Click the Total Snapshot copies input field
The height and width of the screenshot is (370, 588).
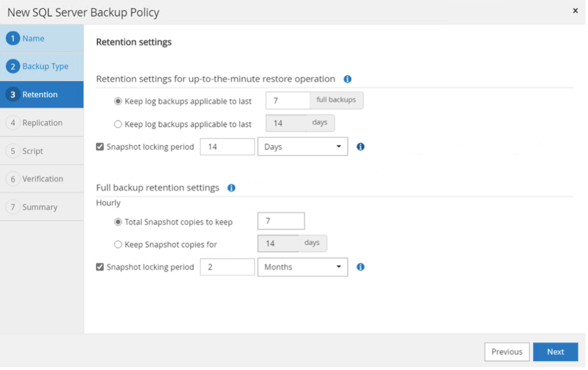[x=281, y=221]
